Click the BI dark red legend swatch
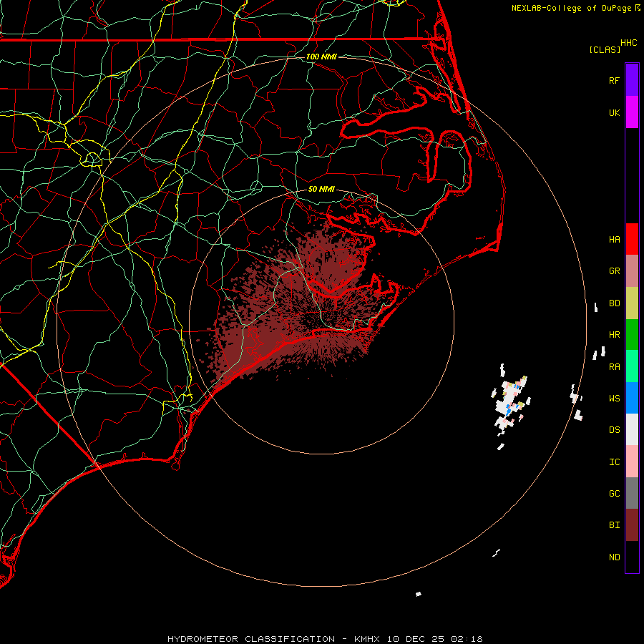 [x=632, y=525]
